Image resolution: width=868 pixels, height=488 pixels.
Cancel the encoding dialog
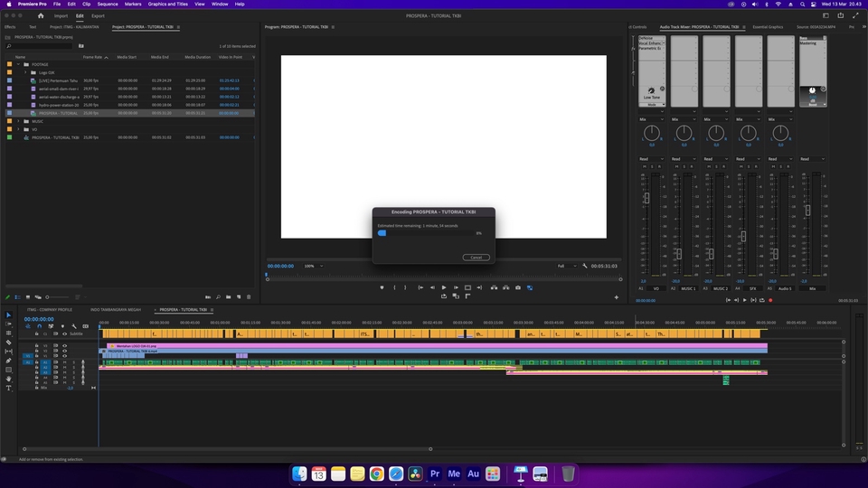(x=476, y=258)
